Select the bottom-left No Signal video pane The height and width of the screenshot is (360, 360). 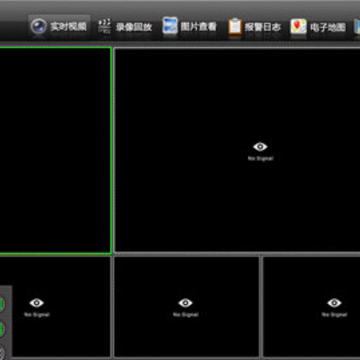click(55, 307)
